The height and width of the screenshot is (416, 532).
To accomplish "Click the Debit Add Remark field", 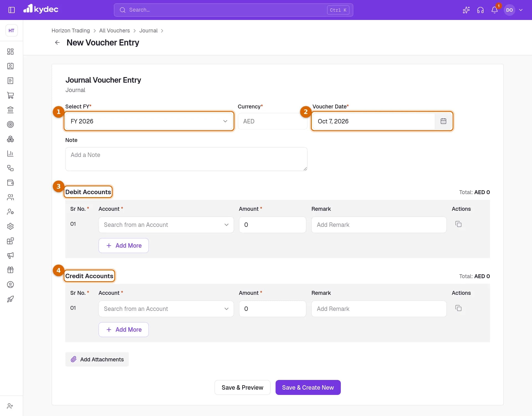I will coord(379,225).
